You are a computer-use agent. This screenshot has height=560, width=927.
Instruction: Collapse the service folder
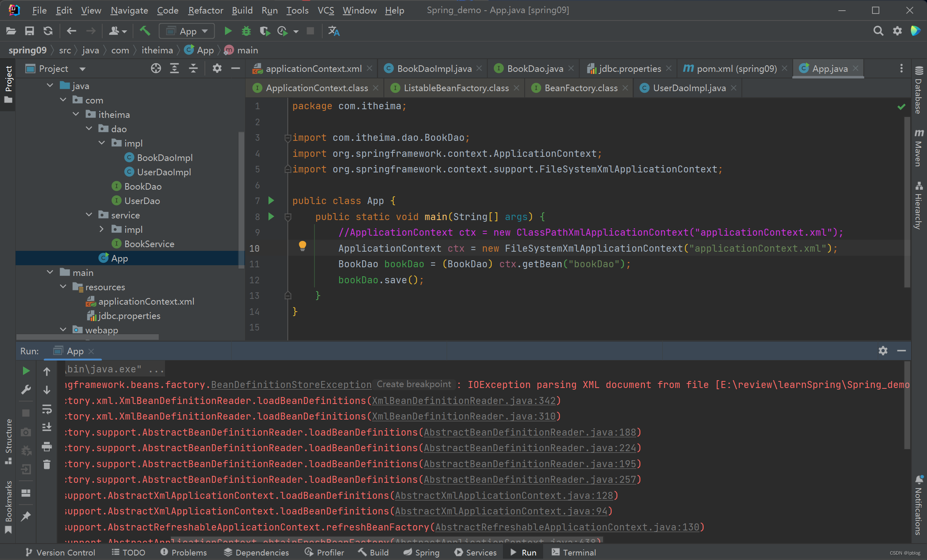click(x=89, y=215)
